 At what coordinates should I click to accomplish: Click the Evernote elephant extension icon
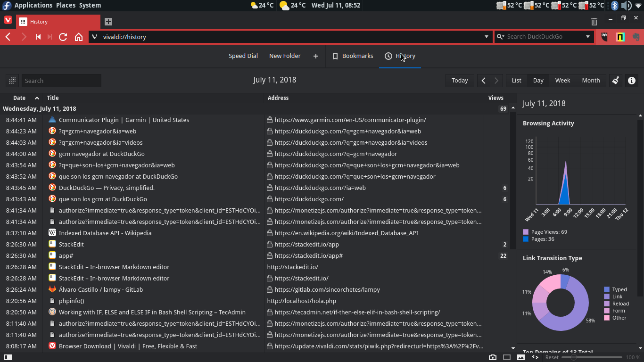pyautogui.click(x=636, y=37)
